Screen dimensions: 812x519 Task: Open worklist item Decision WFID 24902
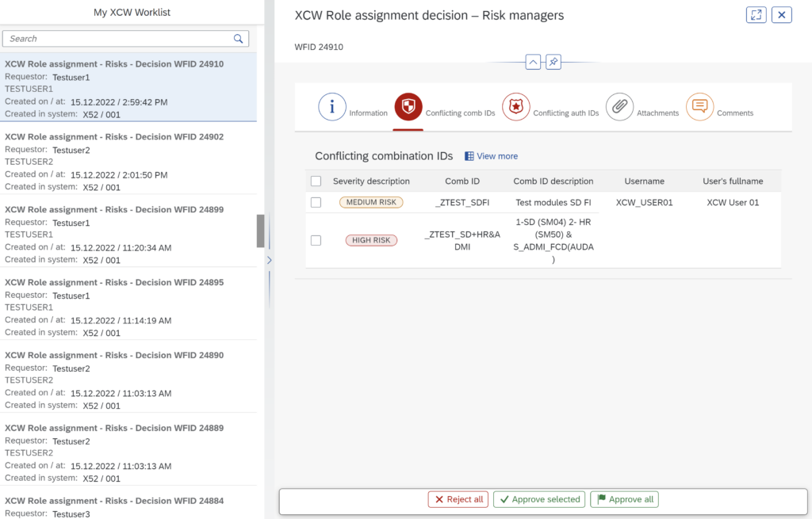pos(128,158)
